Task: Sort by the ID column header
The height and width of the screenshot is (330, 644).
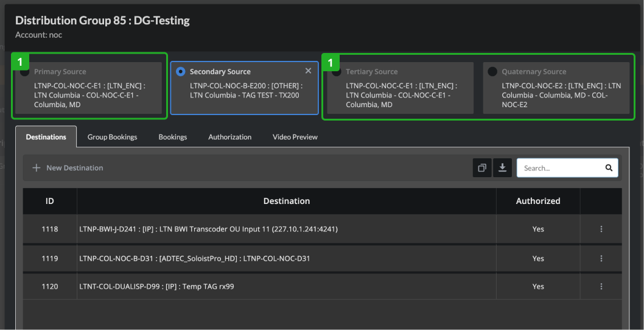Action: (50, 201)
